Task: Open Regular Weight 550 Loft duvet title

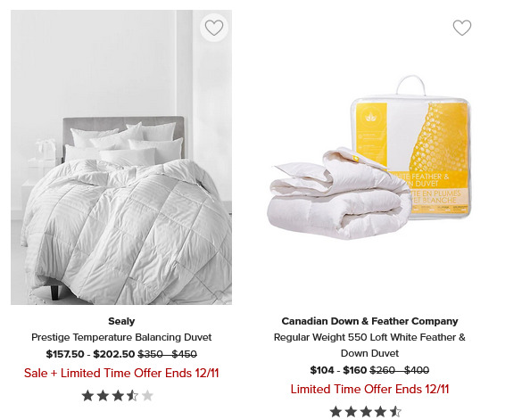Action: pos(369,345)
